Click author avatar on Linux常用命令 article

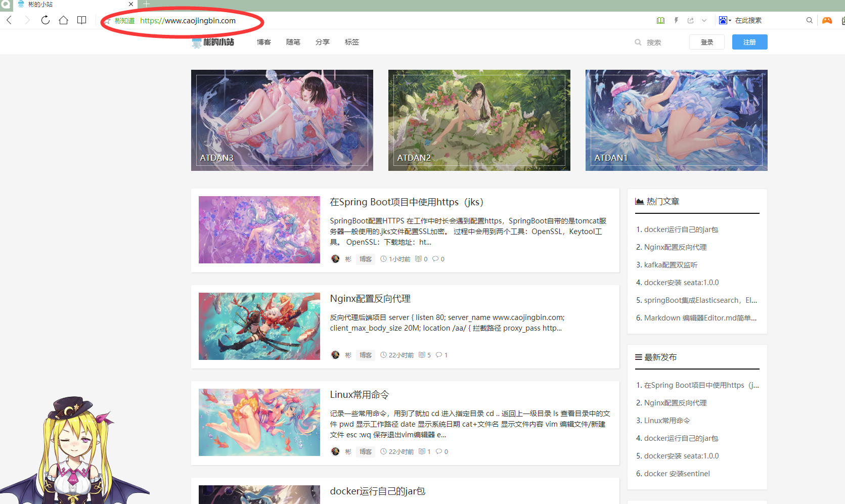[335, 451]
